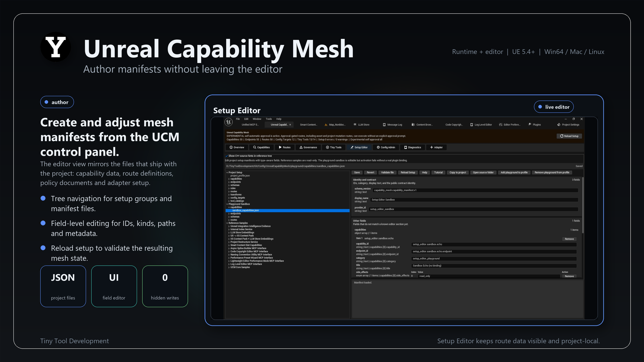Switch to the Code Copyright tab
This screenshot has width=644, height=362.
coord(454,125)
